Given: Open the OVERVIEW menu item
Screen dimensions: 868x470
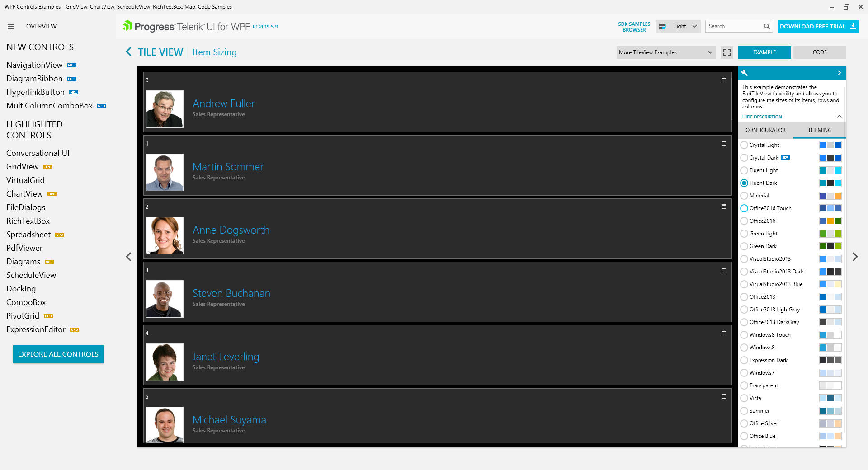Looking at the screenshot, I should pyautogui.click(x=42, y=27).
